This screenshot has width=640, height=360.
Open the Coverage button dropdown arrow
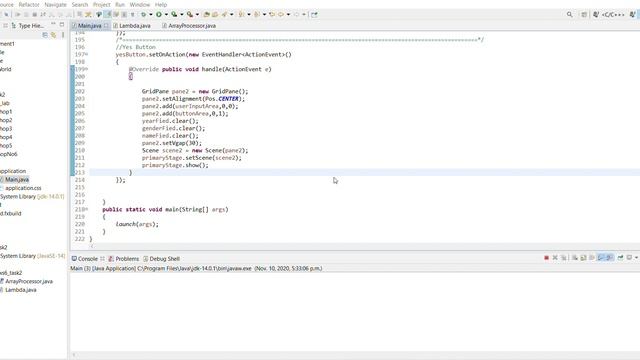[x=182, y=14]
